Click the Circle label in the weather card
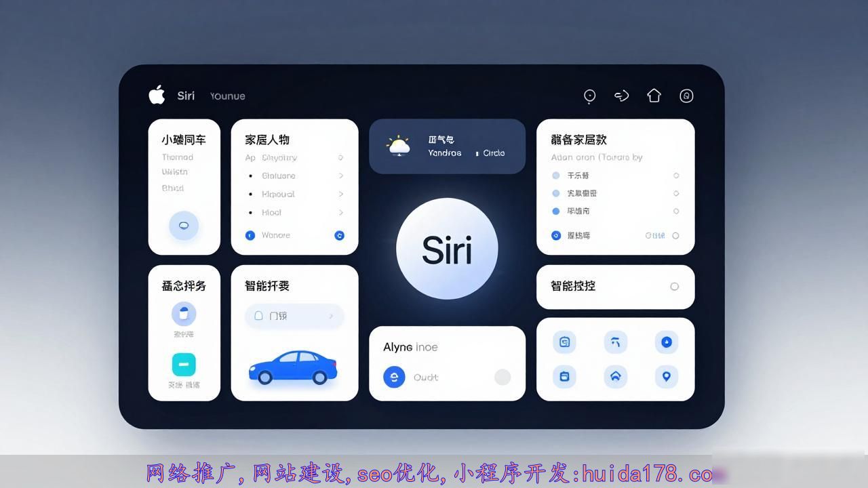Viewport: 868px width, 488px height. click(494, 153)
